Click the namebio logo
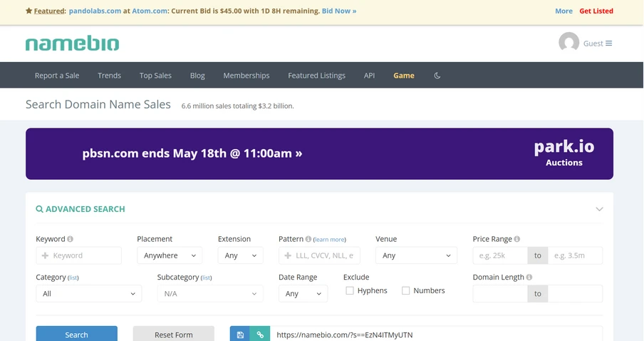The height and width of the screenshot is (341, 644). (x=72, y=44)
